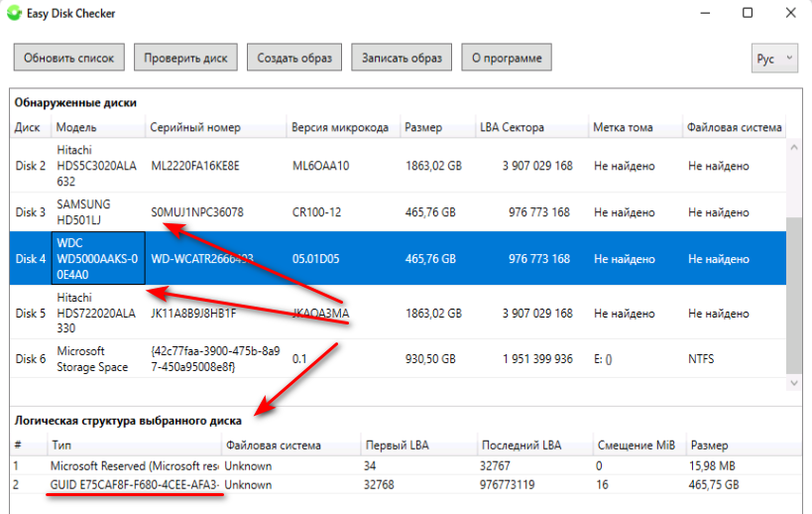
Task: Click the firmware version 05.01D05 cell
Action: (x=316, y=259)
